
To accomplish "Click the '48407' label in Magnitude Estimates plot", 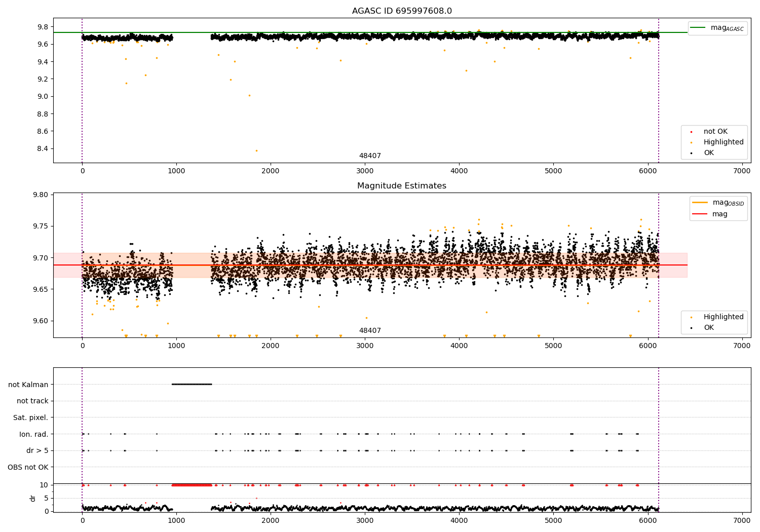I will click(370, 331).
